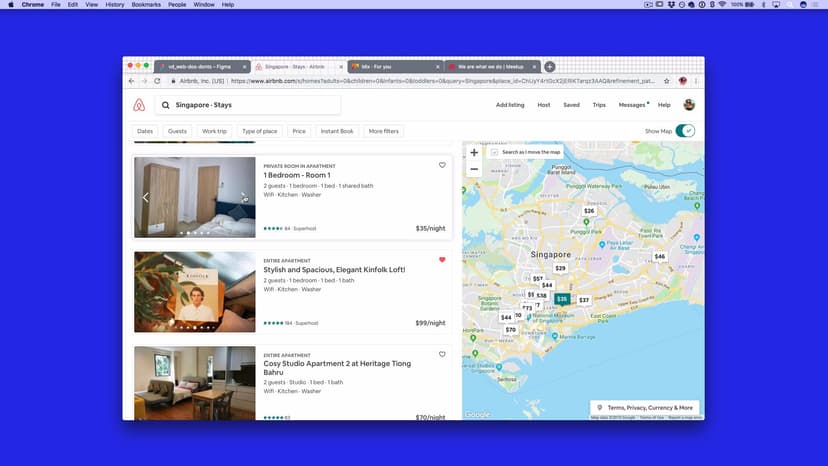The image size is (828, 466).
Task: Show previous photo of 1 Bedroom listing
Action: 145,197
